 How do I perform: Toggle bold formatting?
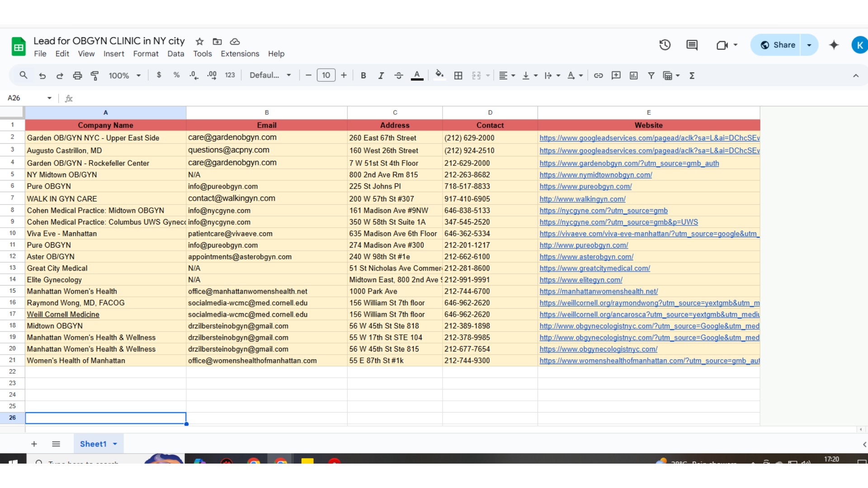coord(363,75)
